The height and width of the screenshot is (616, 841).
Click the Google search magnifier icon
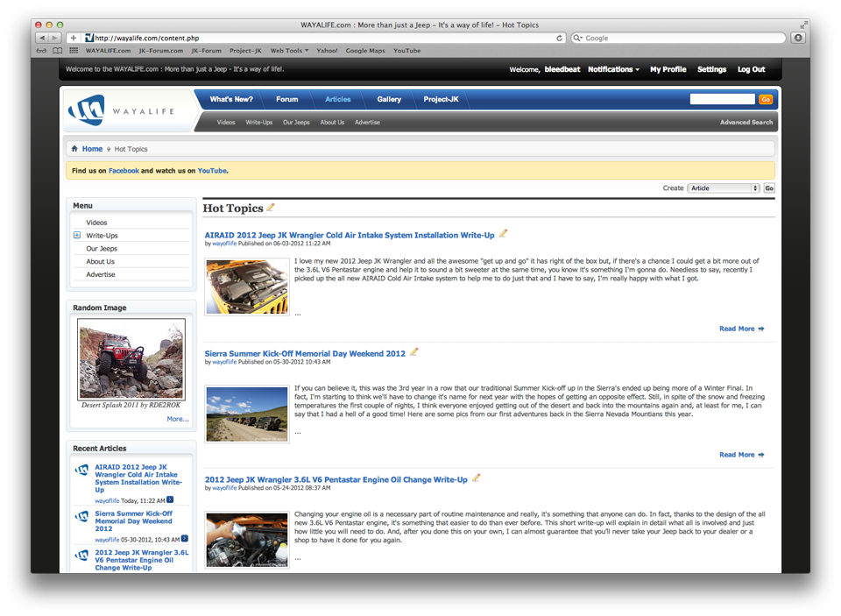point(578,38)
